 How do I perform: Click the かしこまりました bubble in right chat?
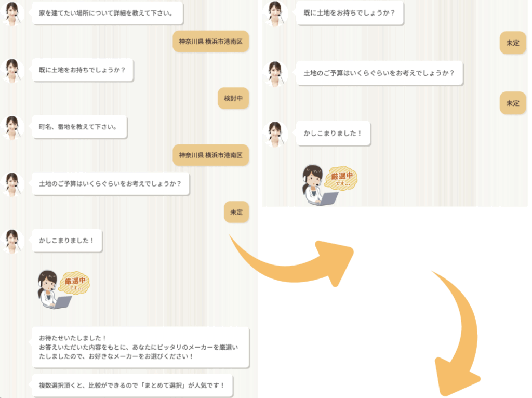333,134
